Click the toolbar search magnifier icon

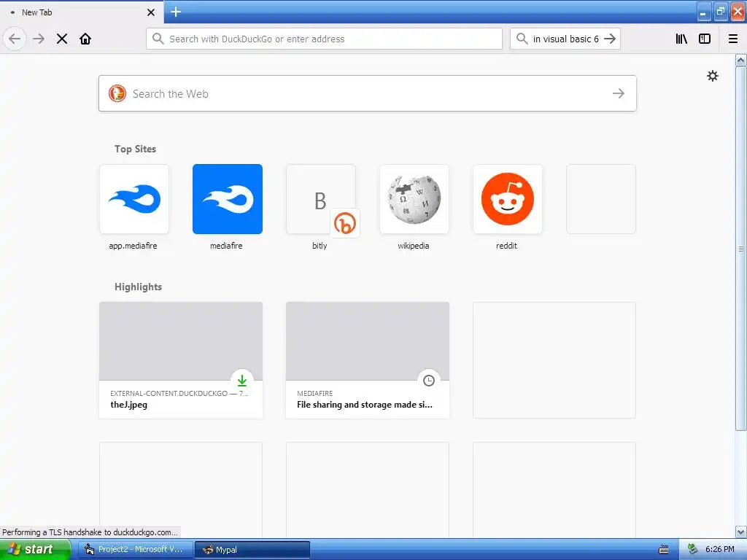(522, 39)
